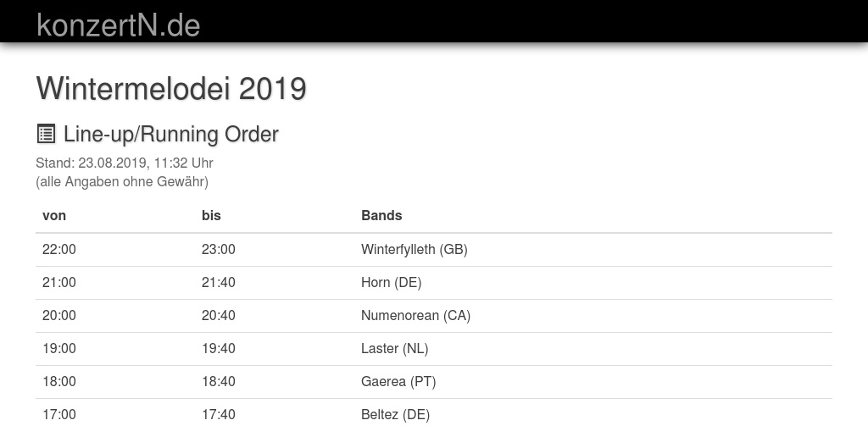Click the 'alle Angaben ohne Gewähr' note
The image size is (868, 448).
pyautogui.click(x=122, y=181)
